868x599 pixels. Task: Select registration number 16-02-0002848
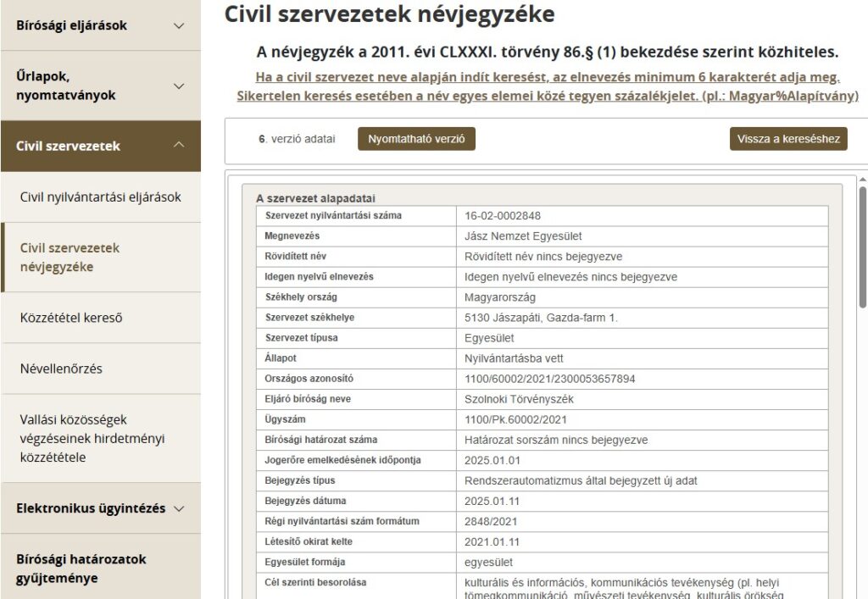(503, 216)
